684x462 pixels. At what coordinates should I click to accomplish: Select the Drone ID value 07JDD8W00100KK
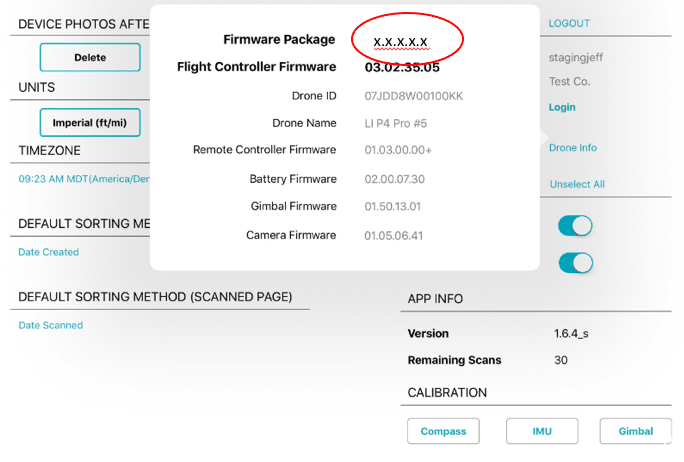coord(414,95)
